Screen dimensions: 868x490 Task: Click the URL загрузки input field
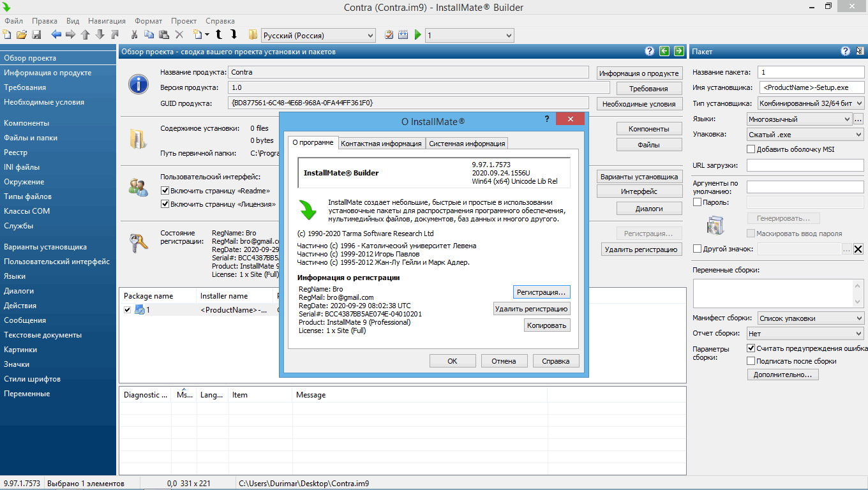(x=805, y=165)
